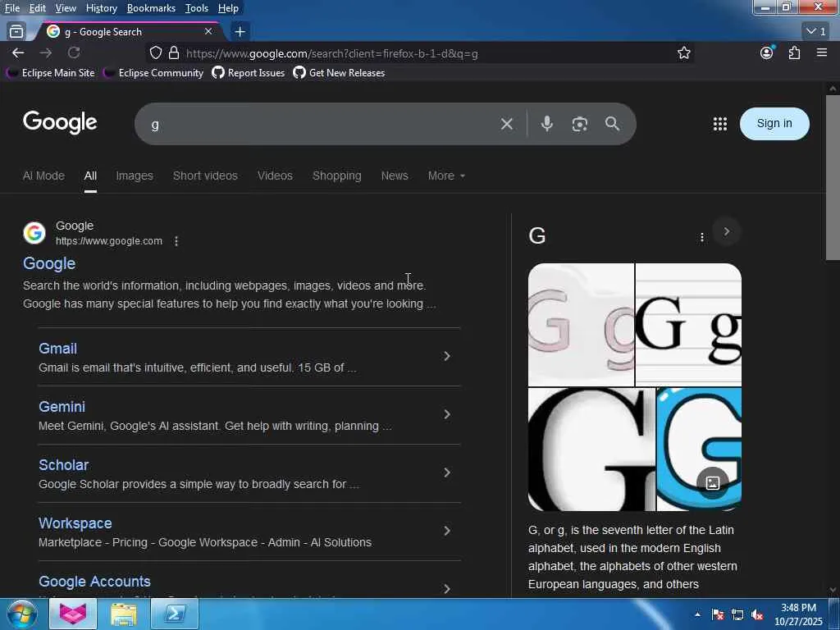
Task: Open the Firefox hamburger menu
Action: pos(822,52)
